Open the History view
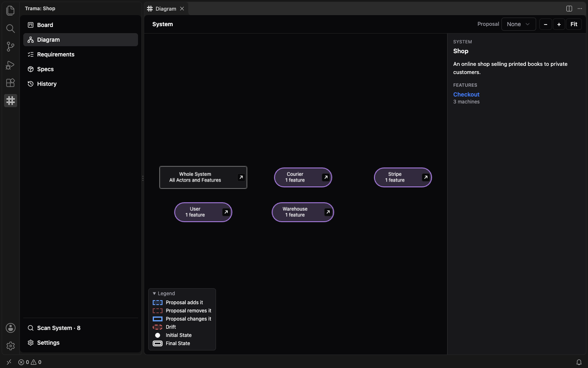 (x=80, y=84)
